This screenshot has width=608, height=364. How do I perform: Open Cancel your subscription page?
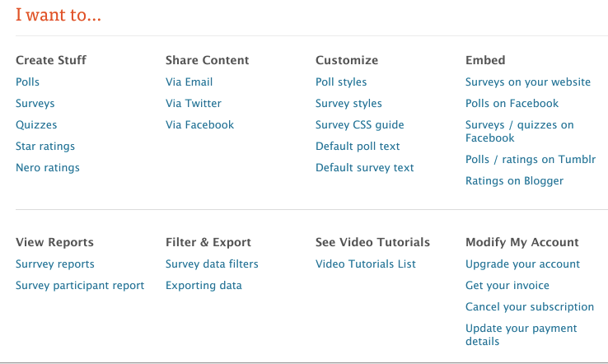click(x=529, y=307)
